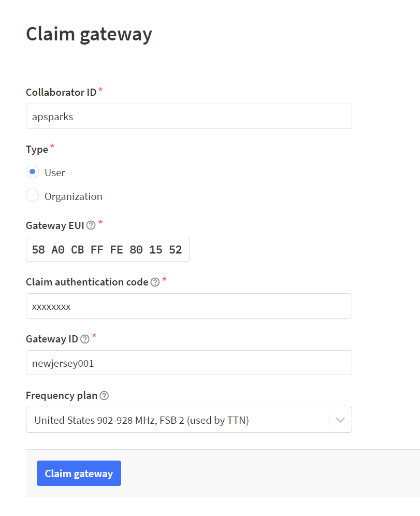Image resolution: width=420 pixels, height=516 pixels.
Task: Click the Gateway ID field with newjersey001
Action: click(189, 363)
